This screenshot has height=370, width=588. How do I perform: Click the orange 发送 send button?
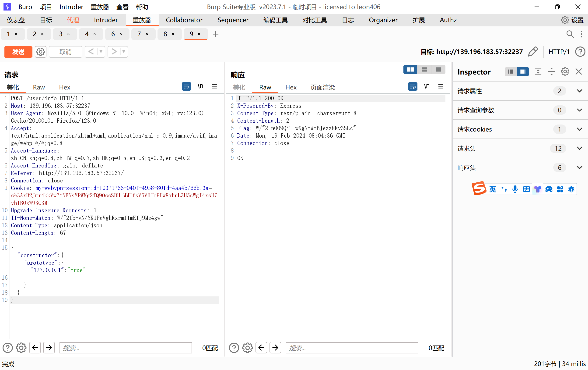(18, 52)
